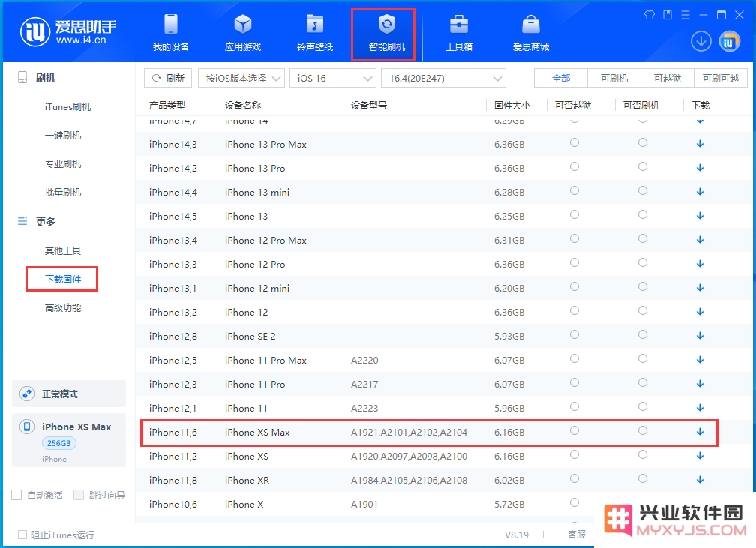
Task: Select jailbreak radio for iPhone XR
Action: point(574,478)
